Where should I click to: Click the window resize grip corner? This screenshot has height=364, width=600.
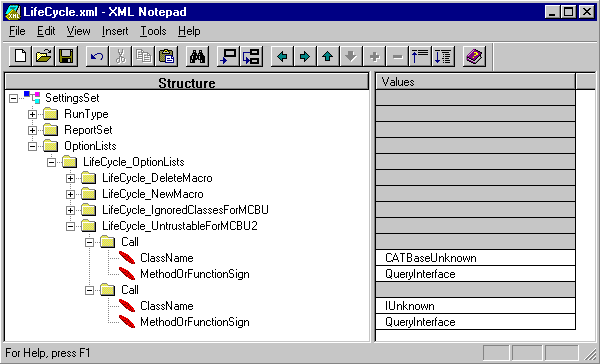[590, 353]
